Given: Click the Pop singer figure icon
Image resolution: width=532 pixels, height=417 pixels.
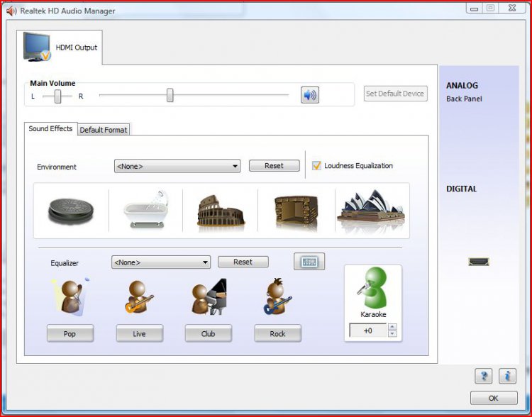Looking at the screenshot, I should click(70, 297).
